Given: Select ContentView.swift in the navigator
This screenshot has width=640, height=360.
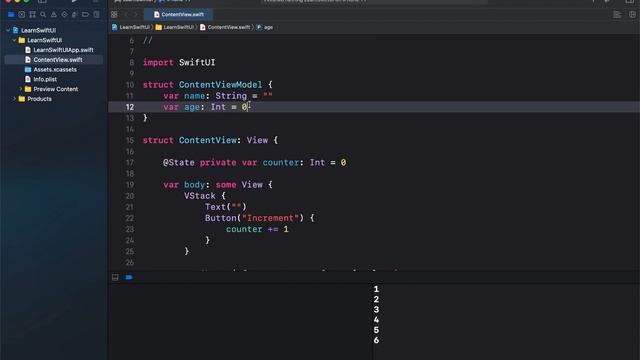Looking at the screenshot, I should coord(53,60).
